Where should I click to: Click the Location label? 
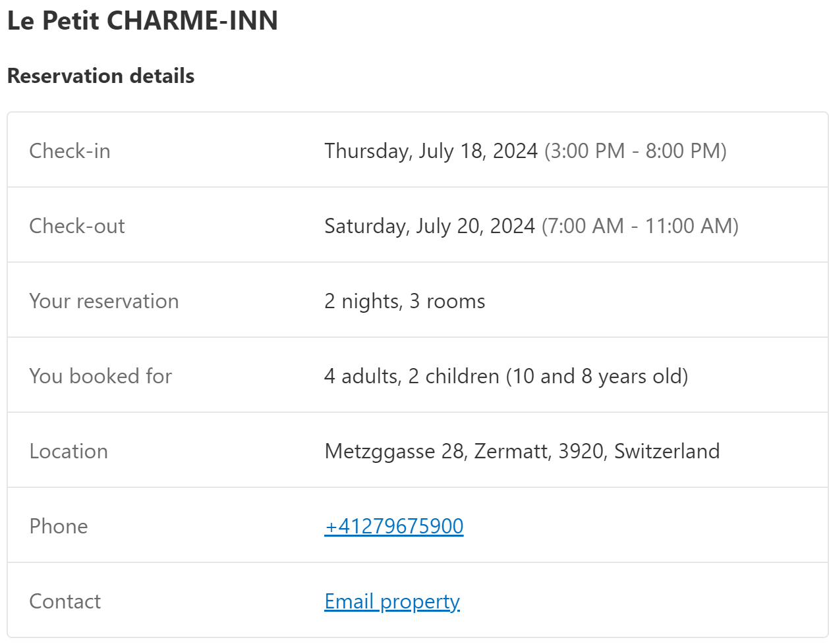tap(69, 451)
